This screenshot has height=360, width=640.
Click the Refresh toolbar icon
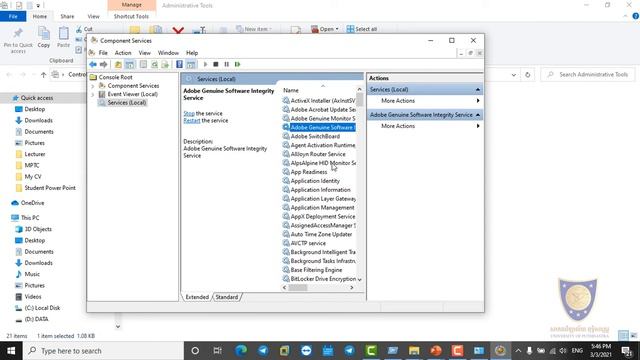click(154, 64)
